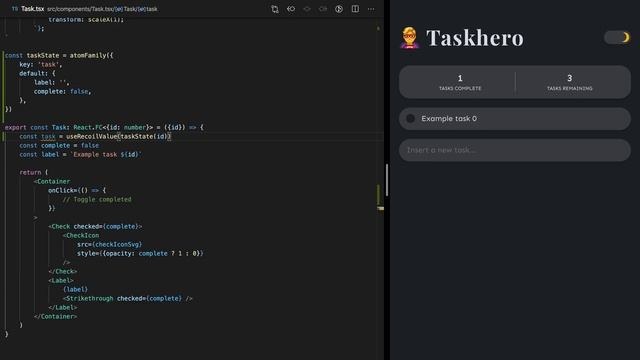Click the Tasks Remaining counter
This screenshot has width=640, height=360.
[569, 82]
